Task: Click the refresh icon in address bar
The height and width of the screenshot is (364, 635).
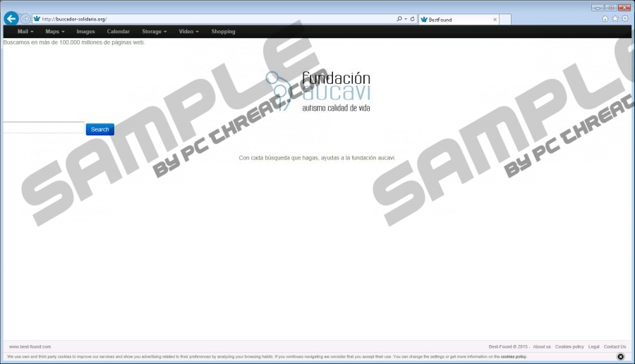Action: click(x=413, y=19)
